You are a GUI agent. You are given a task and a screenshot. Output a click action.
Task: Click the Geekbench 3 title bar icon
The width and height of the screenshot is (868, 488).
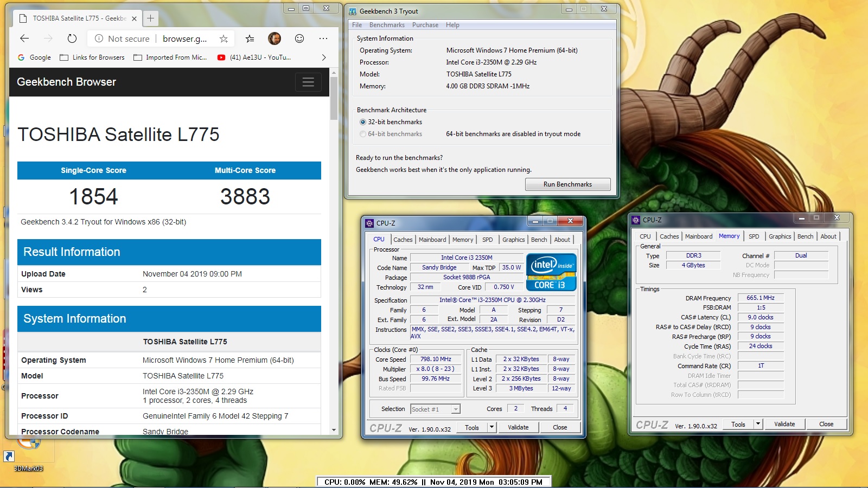[353, 11]
